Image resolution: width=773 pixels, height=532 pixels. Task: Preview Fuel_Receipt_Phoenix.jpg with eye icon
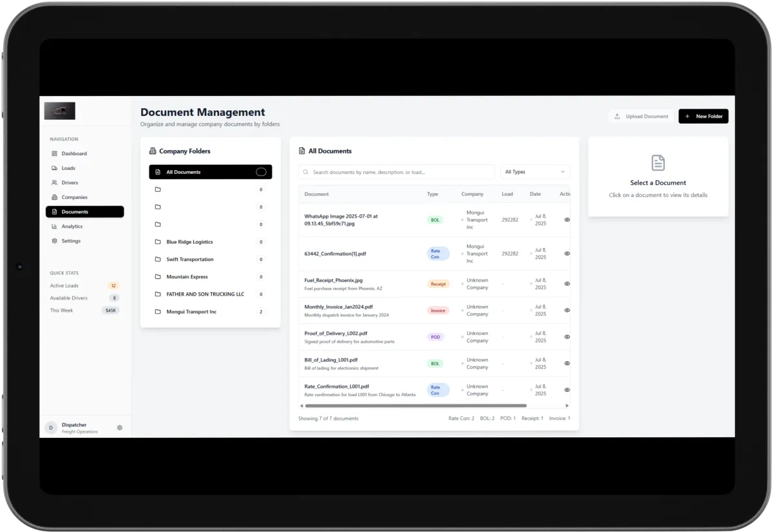(x=567, y=283)
